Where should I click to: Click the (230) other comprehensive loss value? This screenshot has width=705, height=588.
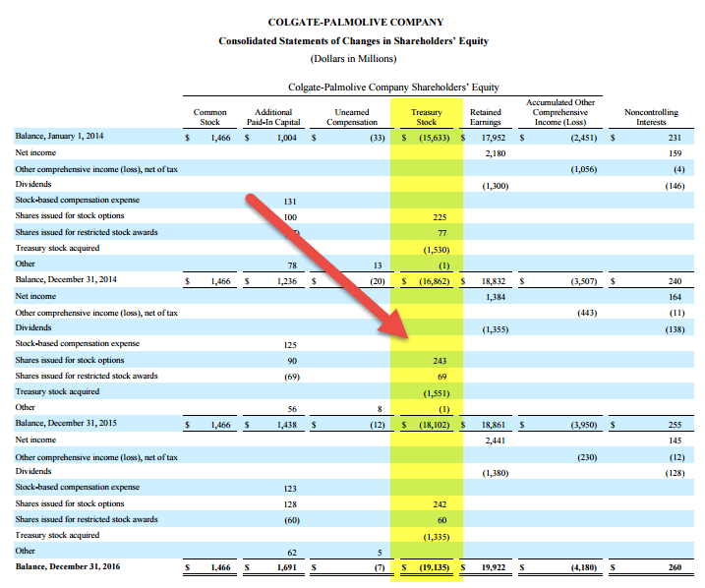tap(587, 457)
